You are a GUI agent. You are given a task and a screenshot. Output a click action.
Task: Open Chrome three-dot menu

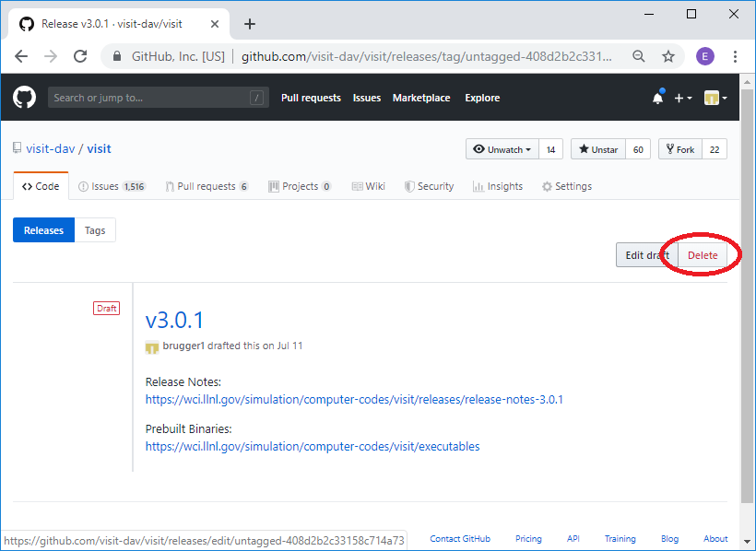pos(735,56)
